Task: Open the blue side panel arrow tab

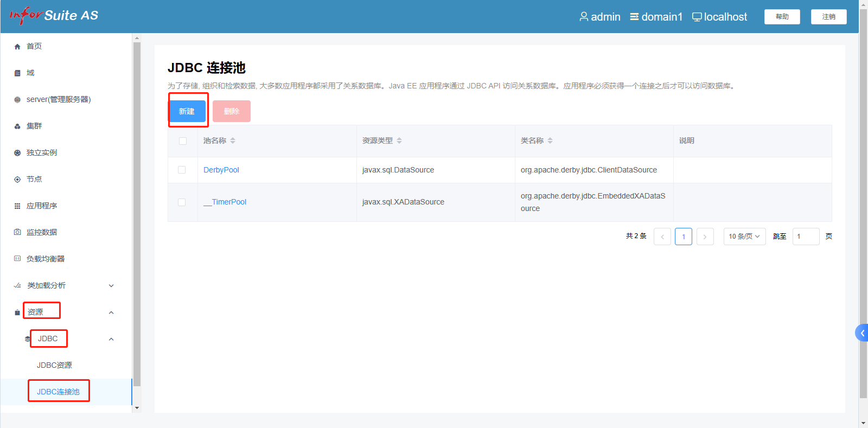Action: [861, 333]
